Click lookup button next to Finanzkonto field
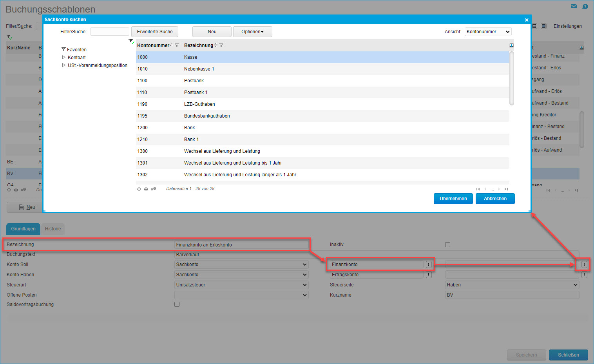The width and height of the screenshot is (594, 364). click(x=429, y=264)
